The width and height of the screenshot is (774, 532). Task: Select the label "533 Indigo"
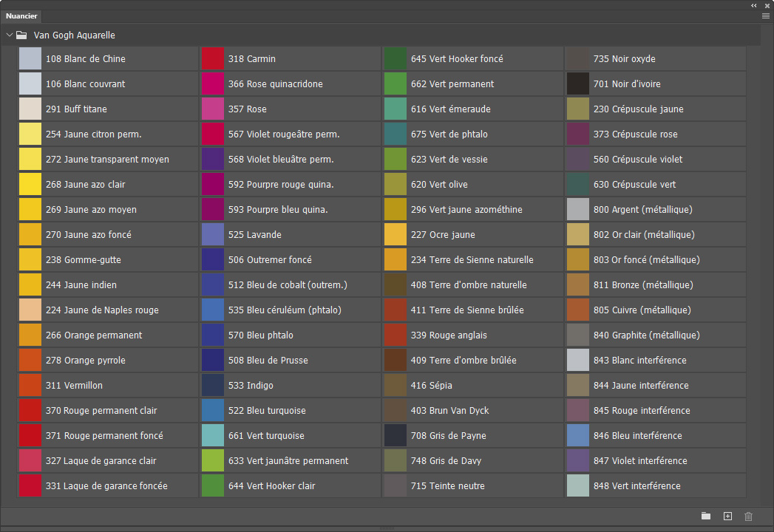pos(251,386)
